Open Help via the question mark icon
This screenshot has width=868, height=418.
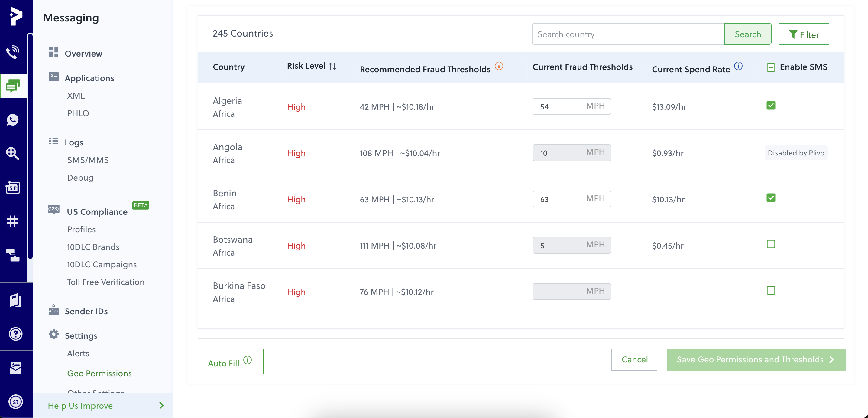15,334
